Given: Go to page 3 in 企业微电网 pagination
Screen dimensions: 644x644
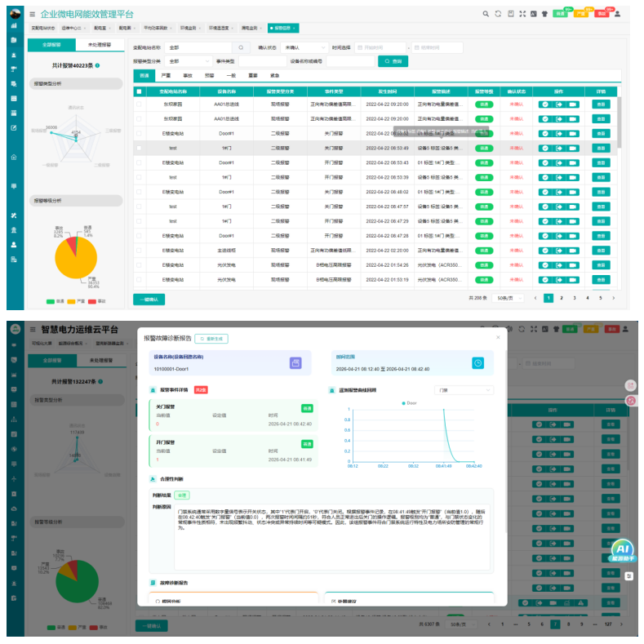Looking at the screenshot, I should [574, 298].
